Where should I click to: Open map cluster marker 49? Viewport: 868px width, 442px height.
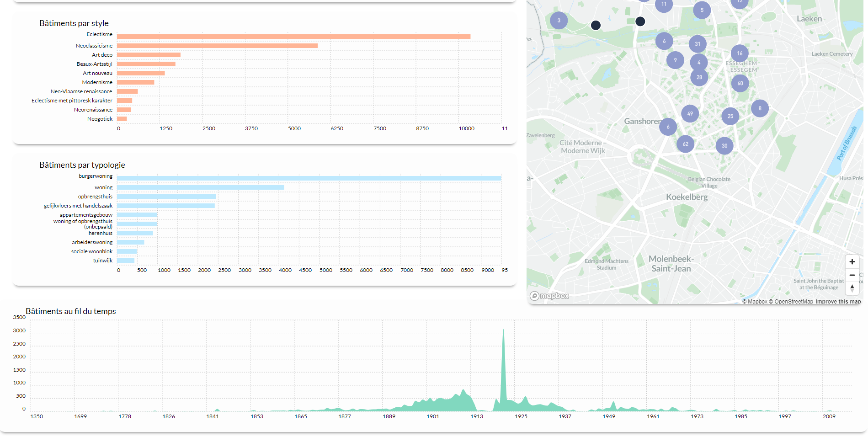pyautogui.click(x=690, y=113)
